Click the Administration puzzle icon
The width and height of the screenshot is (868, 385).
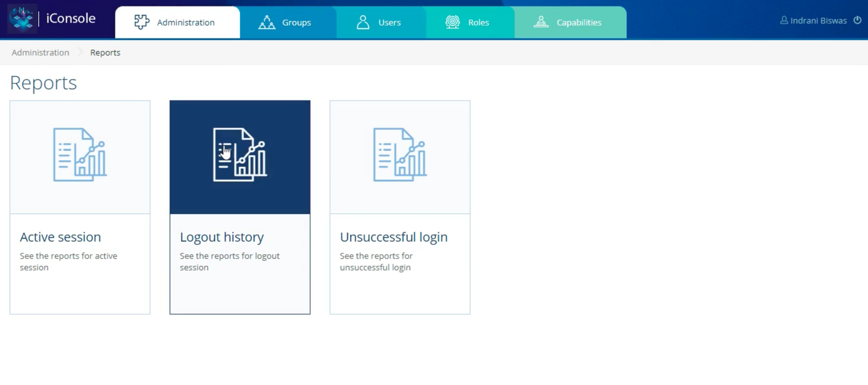[x=141, y=22]
